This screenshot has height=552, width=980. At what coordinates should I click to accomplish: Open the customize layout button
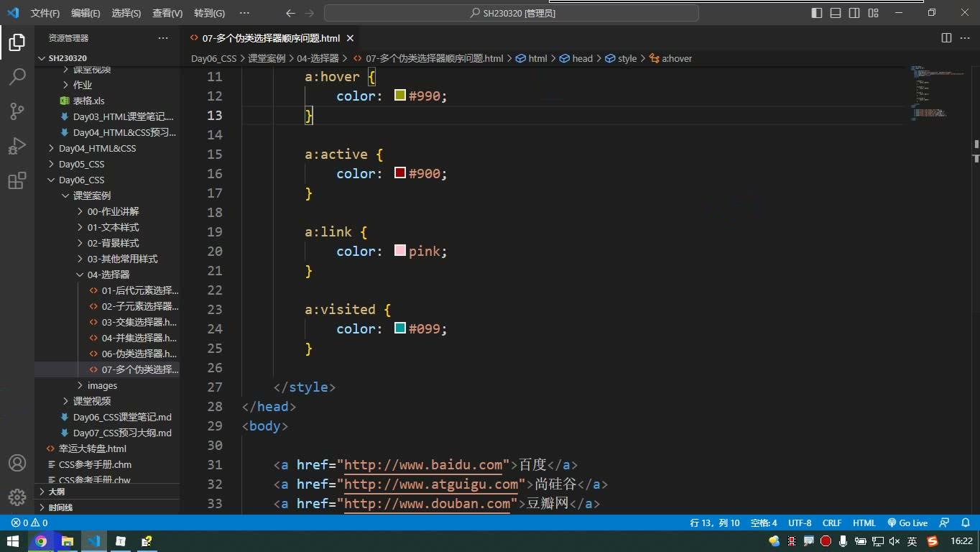(x=873, y=13)
